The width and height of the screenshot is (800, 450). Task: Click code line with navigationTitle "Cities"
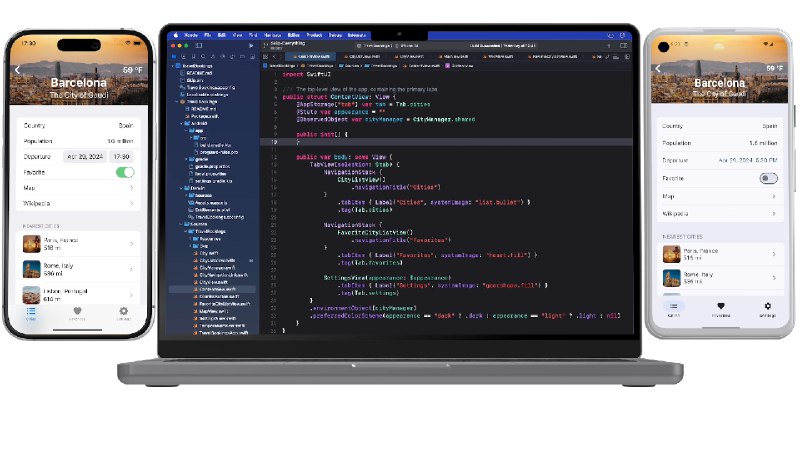382,187
